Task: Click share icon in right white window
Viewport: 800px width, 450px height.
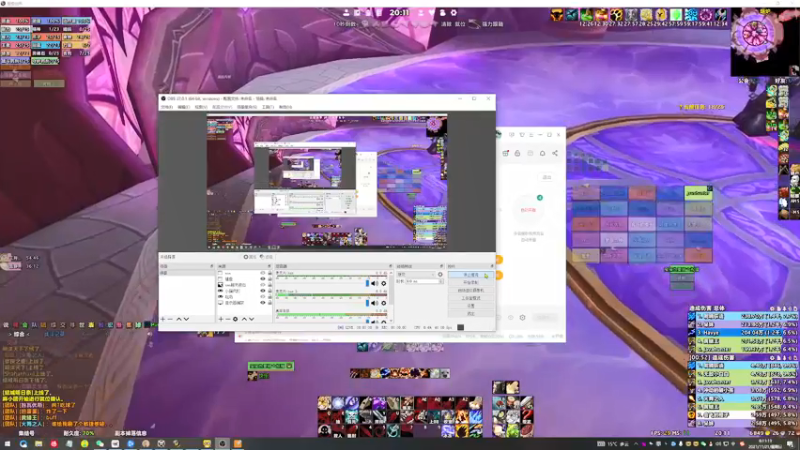Action: point(555,153)
